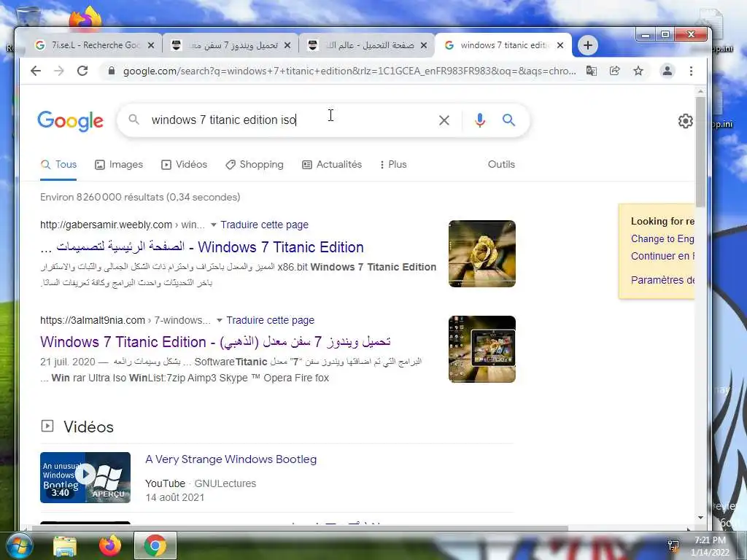Viewport: 747px width, 560px height.
Task: Click the Vidéos section heading
Action: pyautogui.click(x=88, y=427)
